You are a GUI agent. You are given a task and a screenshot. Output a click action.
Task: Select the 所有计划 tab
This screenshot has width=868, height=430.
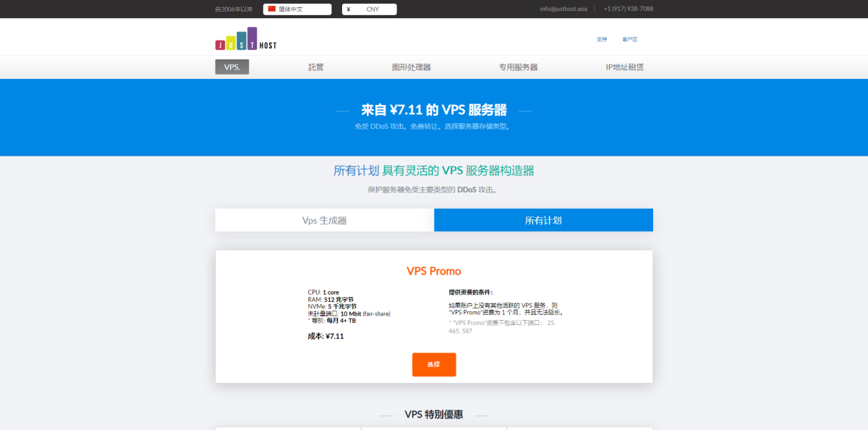point(543,220)
